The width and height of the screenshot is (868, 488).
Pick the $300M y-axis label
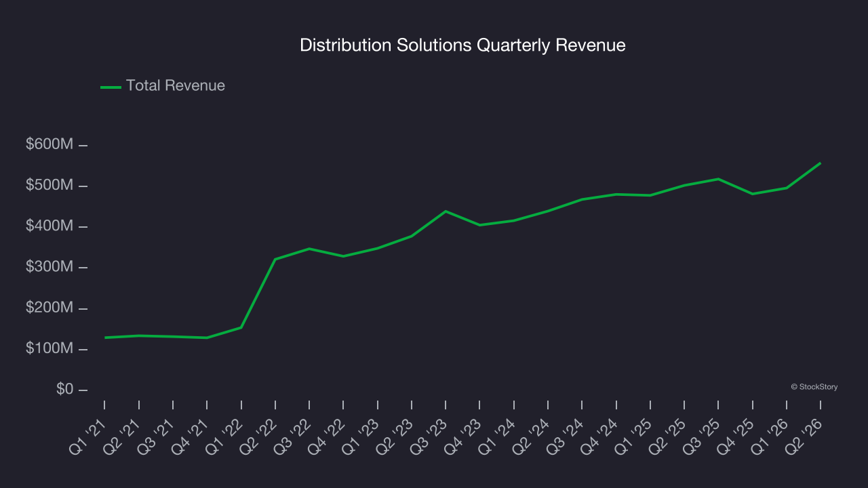click(50, 267)
